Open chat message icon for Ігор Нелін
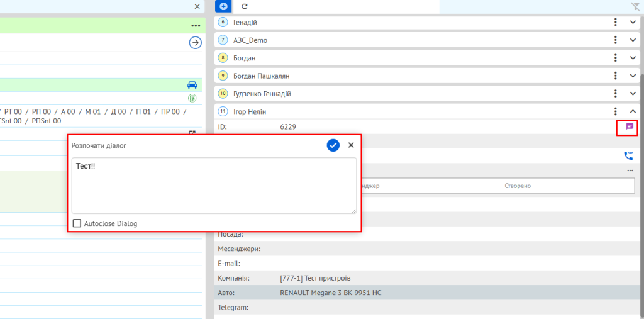The image size is (644, 319). (x=629, y=126)
